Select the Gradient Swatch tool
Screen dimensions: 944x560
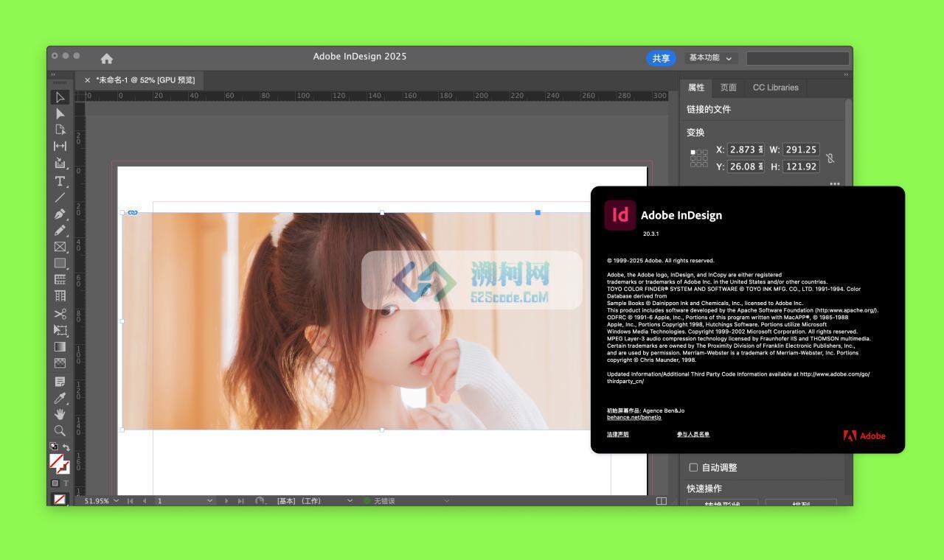[60, 346]
